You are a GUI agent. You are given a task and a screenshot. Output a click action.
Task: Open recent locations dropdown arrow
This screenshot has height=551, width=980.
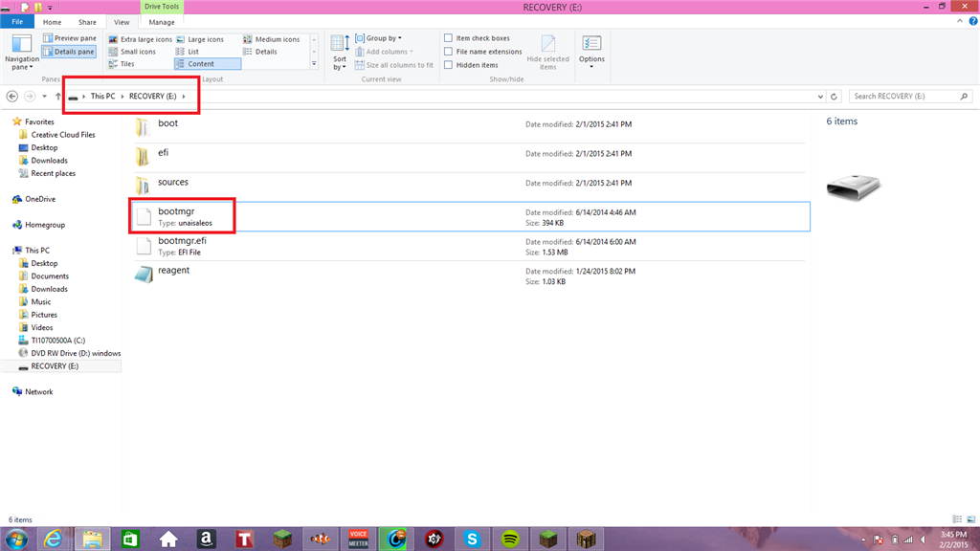point(44,97)
